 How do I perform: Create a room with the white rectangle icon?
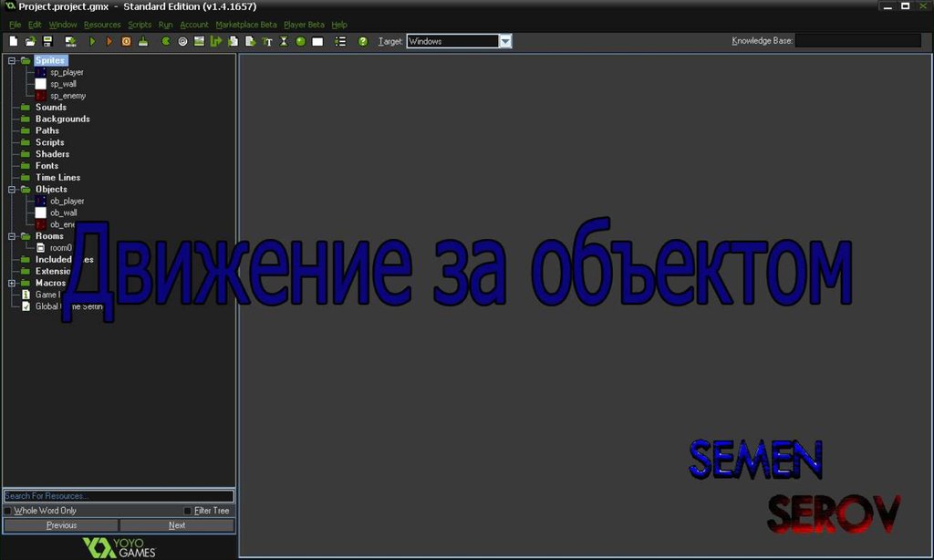(317, 41)
